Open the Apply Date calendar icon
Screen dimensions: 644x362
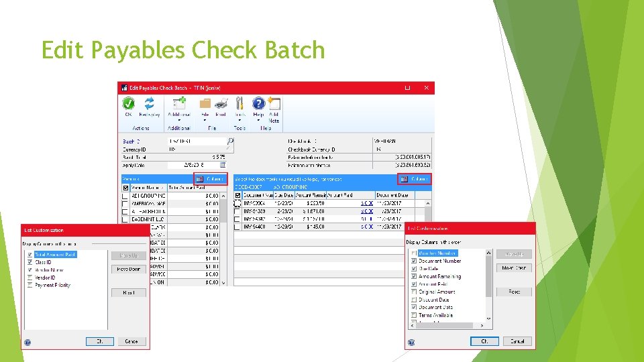pos(223,165)
